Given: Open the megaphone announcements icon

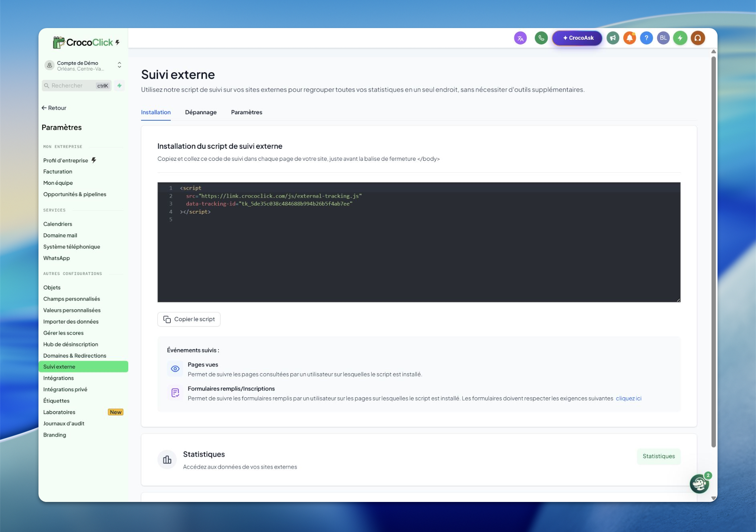Looking at the screenshot, I should [x=613, y=38].
